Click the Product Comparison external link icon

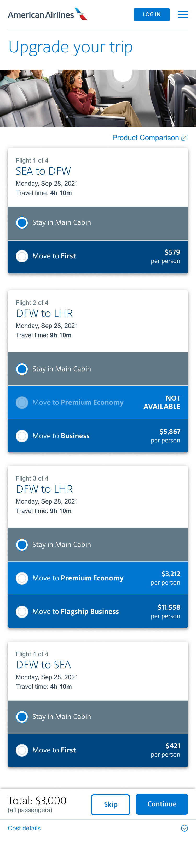(x=184, y=138)
